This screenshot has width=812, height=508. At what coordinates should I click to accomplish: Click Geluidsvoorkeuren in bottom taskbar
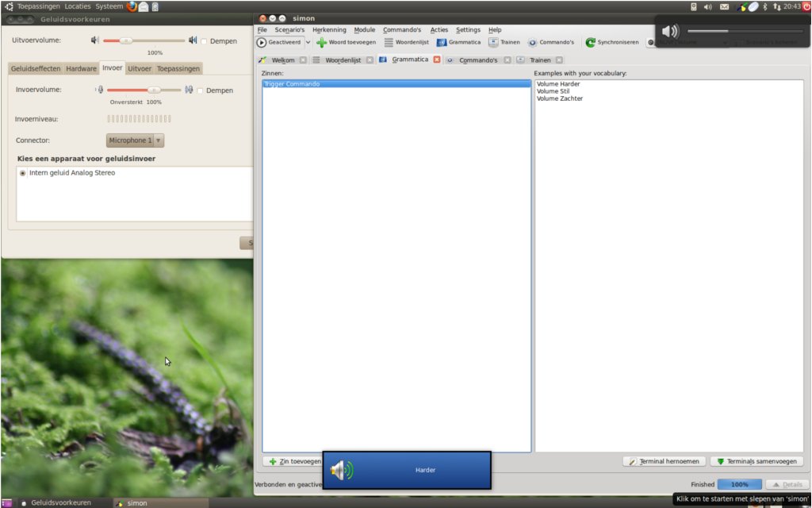point(60,502)
